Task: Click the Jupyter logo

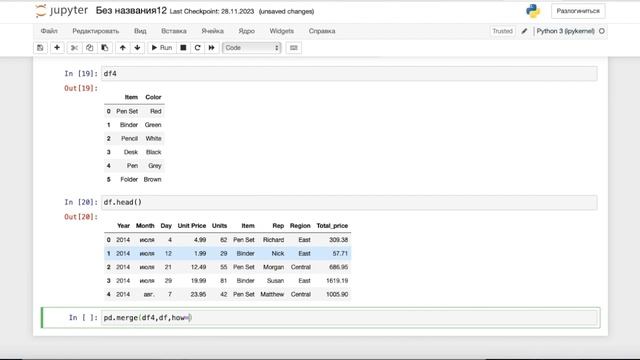Action: pos(62,11)
